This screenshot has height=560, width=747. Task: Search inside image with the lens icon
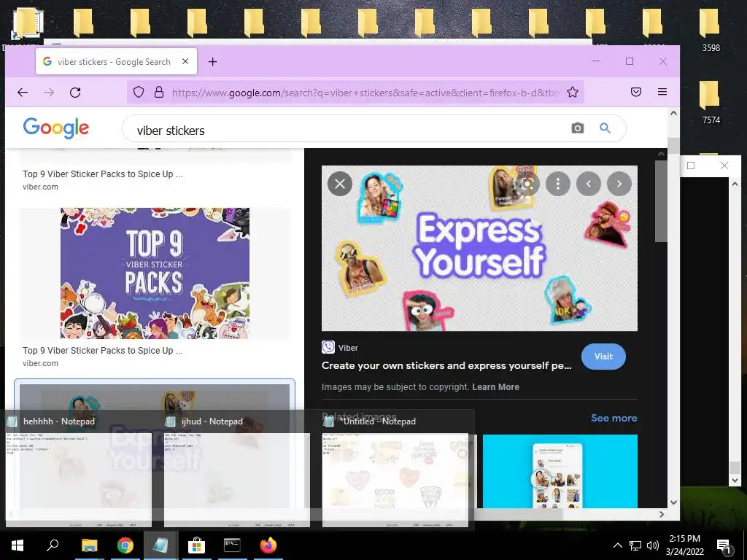click(x=527, y=184)
